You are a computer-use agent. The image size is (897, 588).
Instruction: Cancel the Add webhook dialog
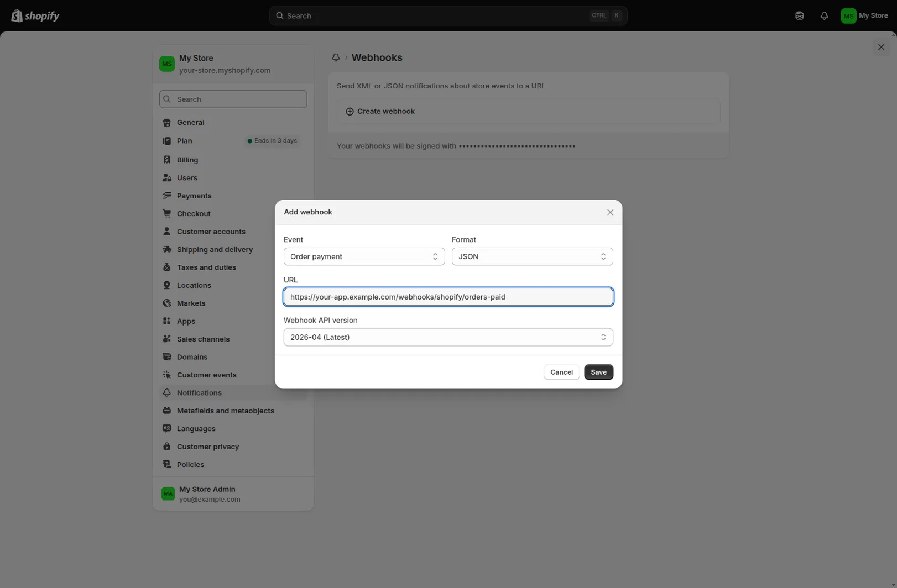point(561,372)
